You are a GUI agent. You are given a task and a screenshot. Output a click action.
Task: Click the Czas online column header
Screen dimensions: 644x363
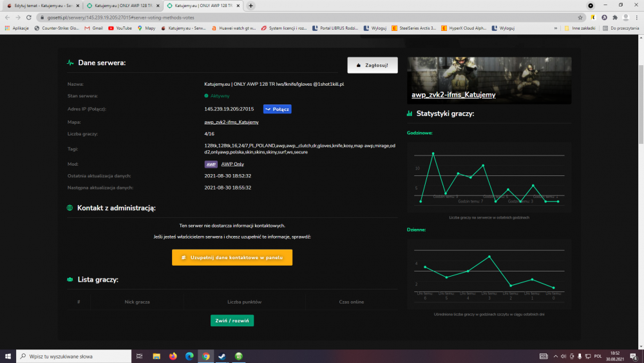[352, 302]
